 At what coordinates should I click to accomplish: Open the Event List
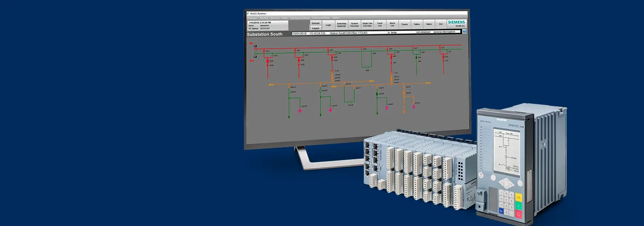point(380,25)
